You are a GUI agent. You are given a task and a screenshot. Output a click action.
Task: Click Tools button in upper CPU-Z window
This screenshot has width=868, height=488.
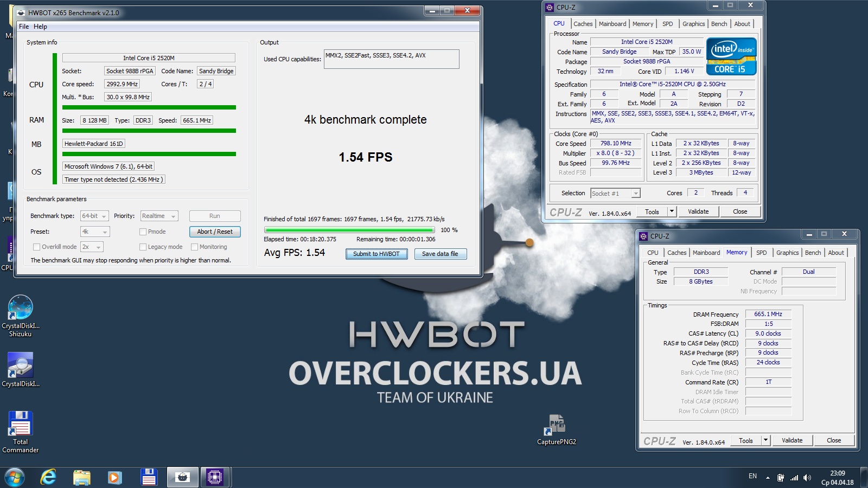pyautogui.click(x=652, y=211)
